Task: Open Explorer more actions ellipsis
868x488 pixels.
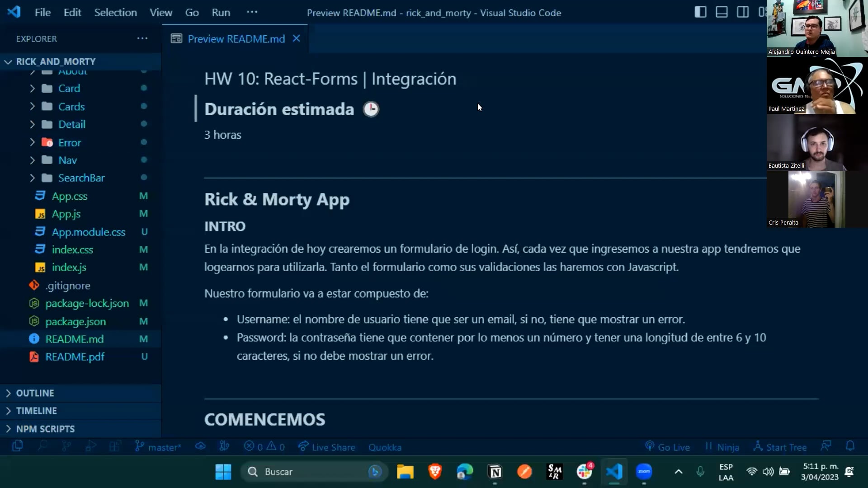Action: (142, 38)
